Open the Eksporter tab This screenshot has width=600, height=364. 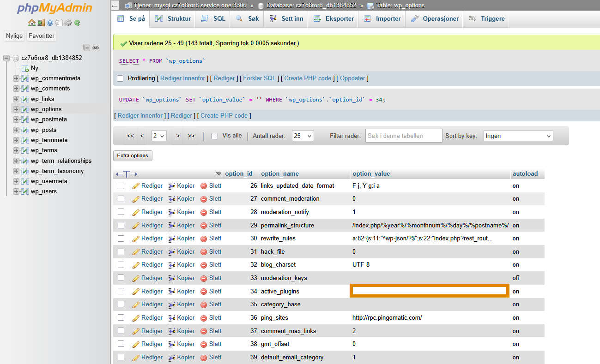(333, 19)
